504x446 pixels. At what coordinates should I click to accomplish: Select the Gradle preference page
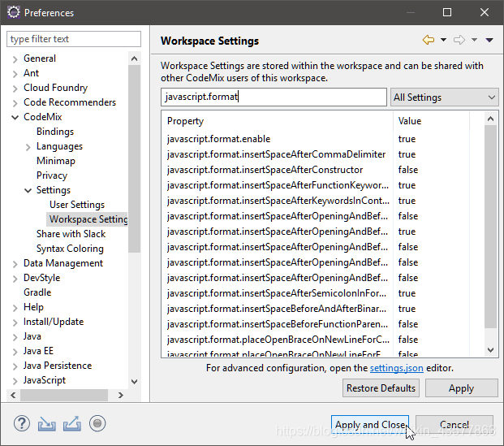click(x=37, y=292)
